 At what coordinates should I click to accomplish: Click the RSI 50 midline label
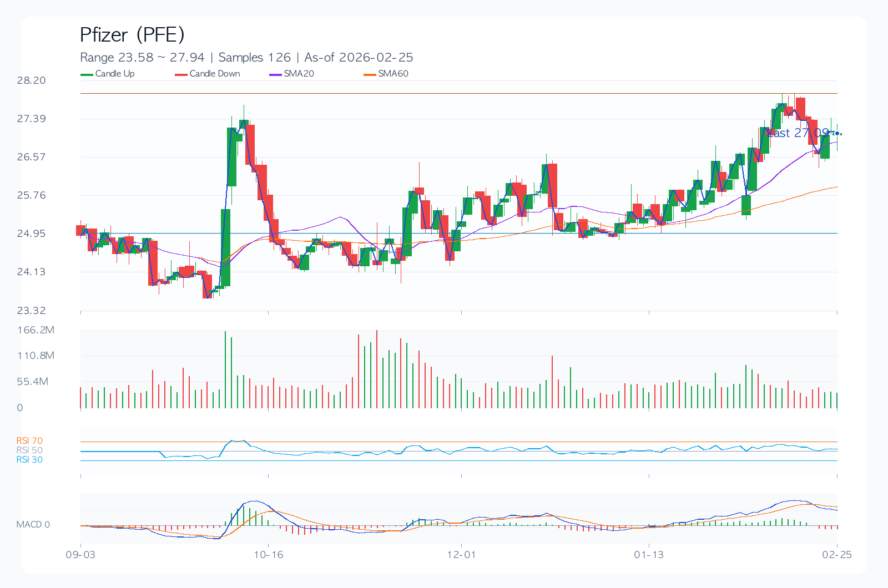[29, 450]
